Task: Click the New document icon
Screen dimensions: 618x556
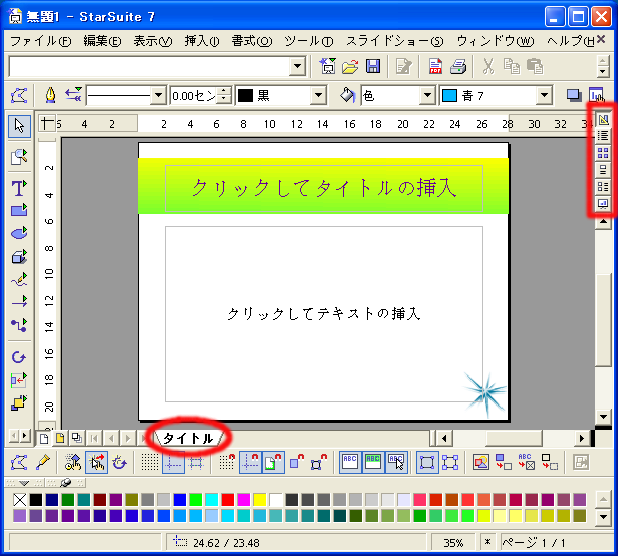Action: [x=328, y=66]
